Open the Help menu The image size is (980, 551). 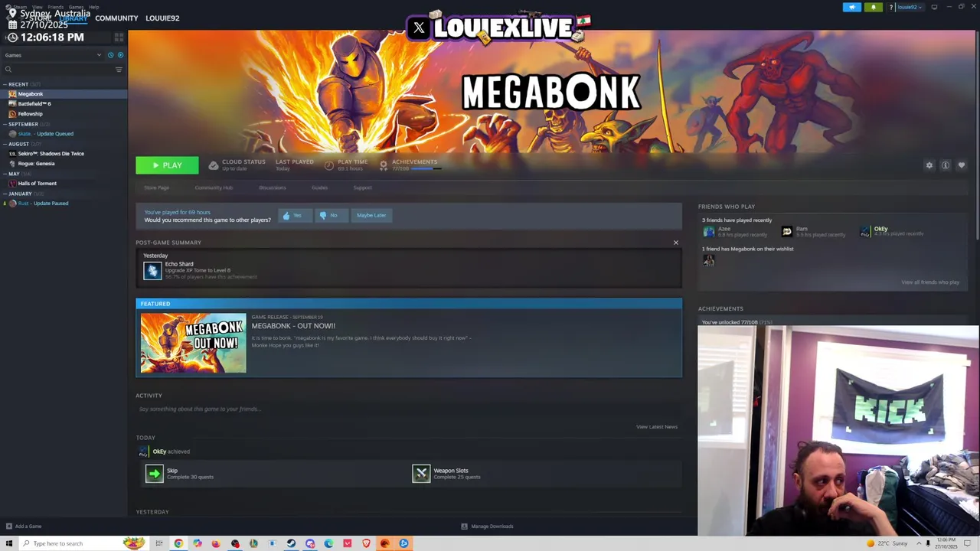tap(93, 7)
